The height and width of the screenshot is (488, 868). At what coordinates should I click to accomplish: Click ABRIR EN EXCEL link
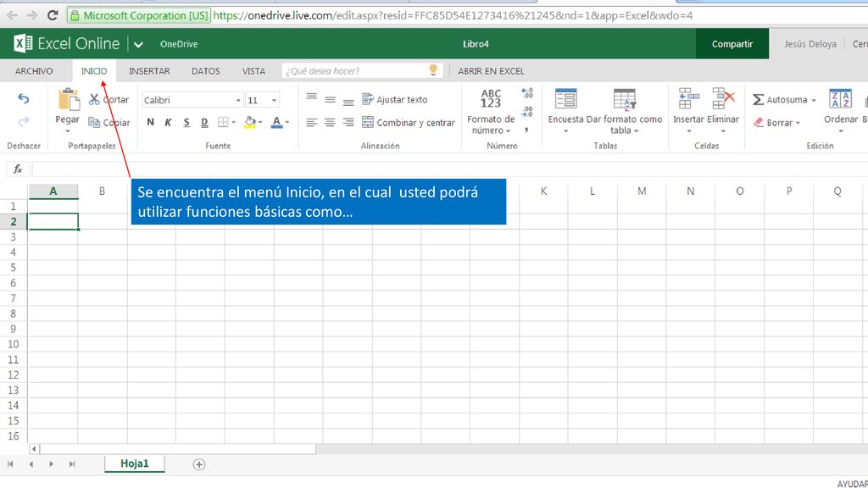(x=491, y=71)
